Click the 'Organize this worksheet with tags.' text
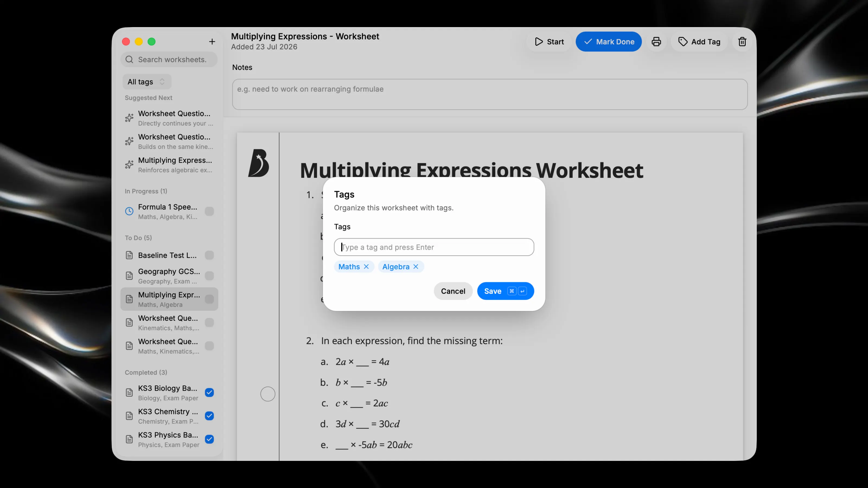868x488 pixels. pyautogui.click(x=394, y=208)
